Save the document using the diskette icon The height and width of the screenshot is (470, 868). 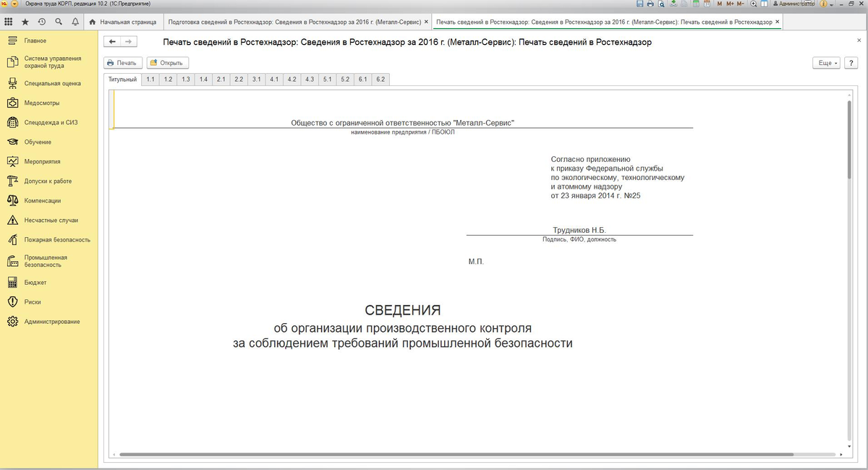[640, 4]
